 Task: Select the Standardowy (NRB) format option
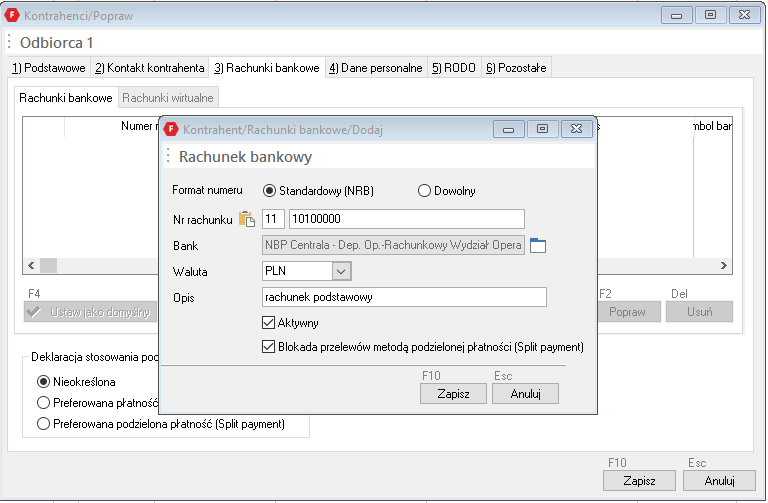coord(269,190)
